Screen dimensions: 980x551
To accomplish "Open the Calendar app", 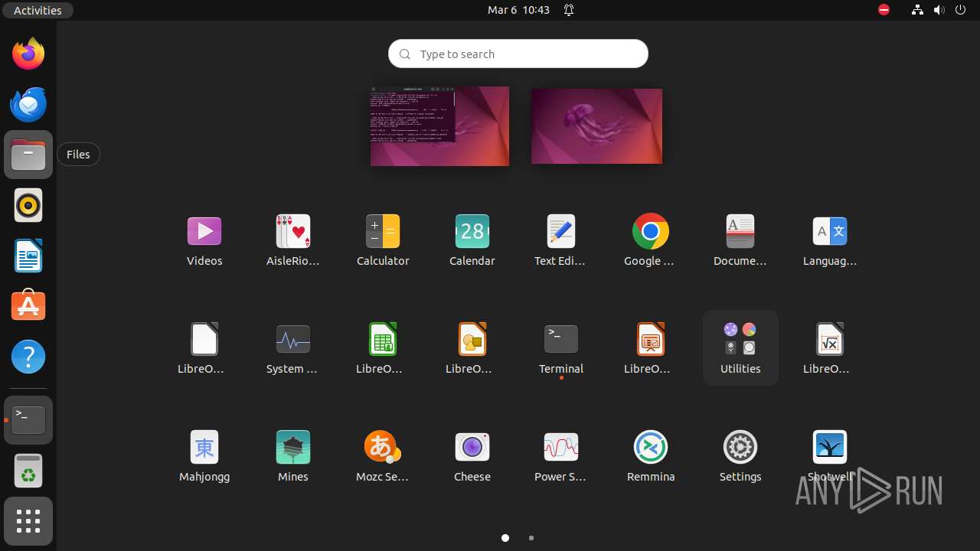I will (x=472, y=240).
